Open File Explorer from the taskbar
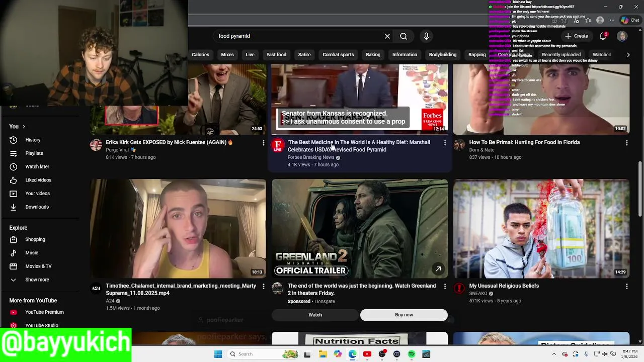The width and height of the screenshot is (644, 362). click(323, 354)
